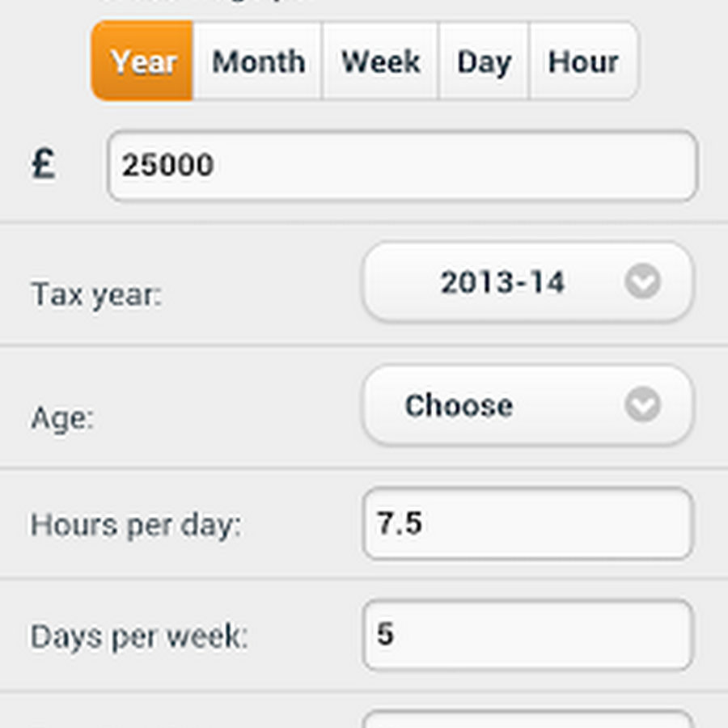Click the 'Age:' label
728x728 pixels.
coord(62,418)
